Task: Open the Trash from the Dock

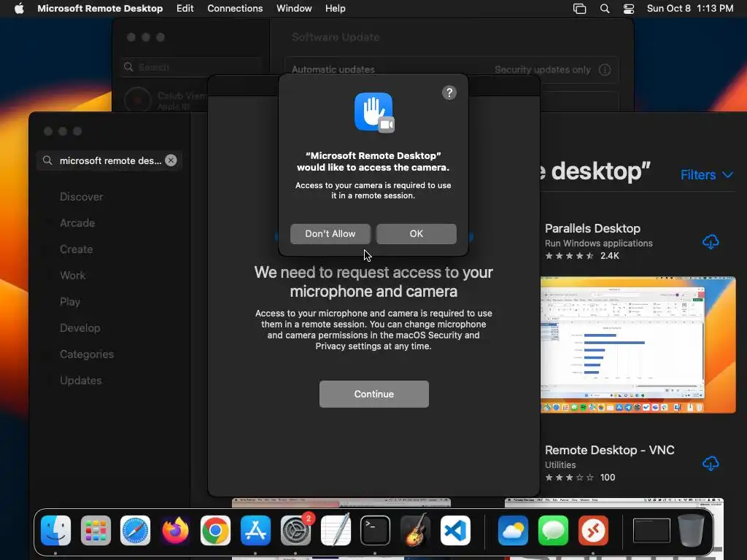Action: [692, 530]
